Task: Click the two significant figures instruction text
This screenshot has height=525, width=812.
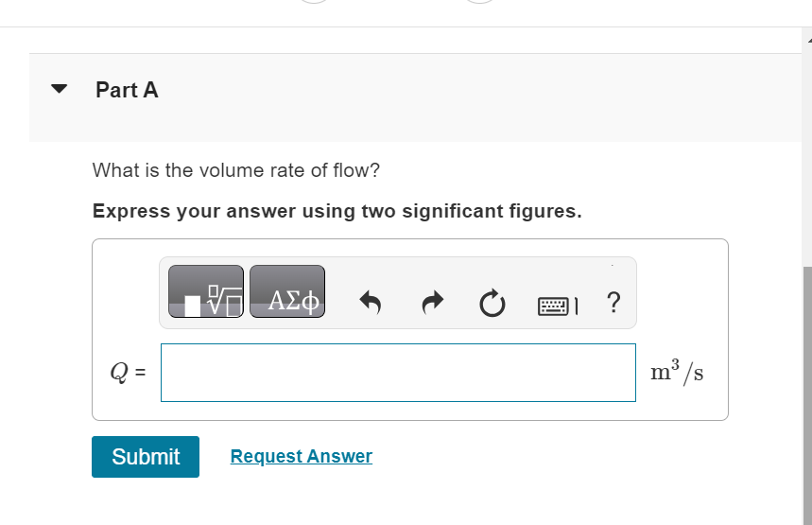Action: (337, 211)
